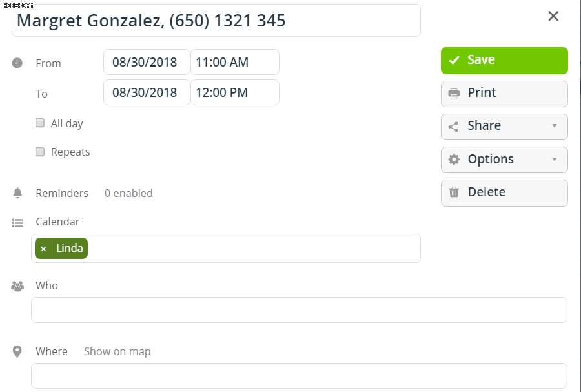Follow the Show on map link
The width and height of the screenshot is (581, 392).
(x=117, y=351)
